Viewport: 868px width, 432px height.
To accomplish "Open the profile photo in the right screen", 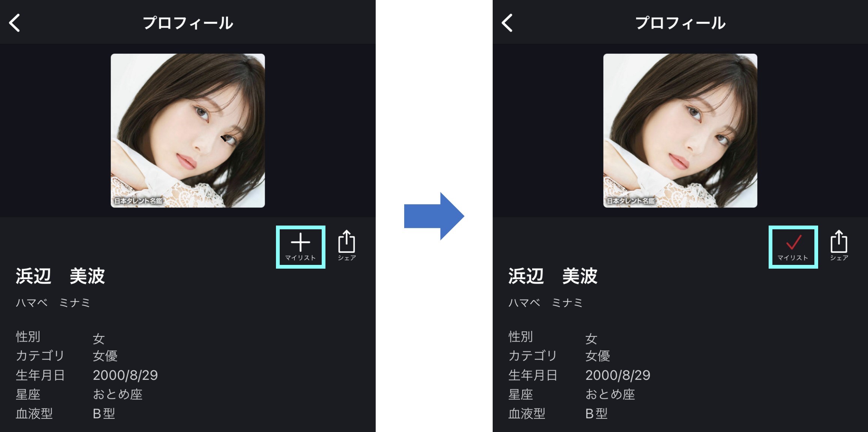I will (680, 130).
